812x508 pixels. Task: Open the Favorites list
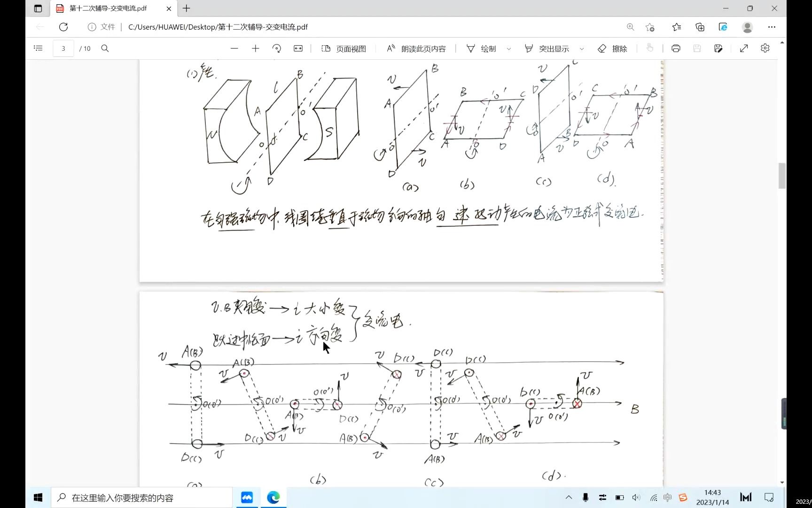[677, 27]
